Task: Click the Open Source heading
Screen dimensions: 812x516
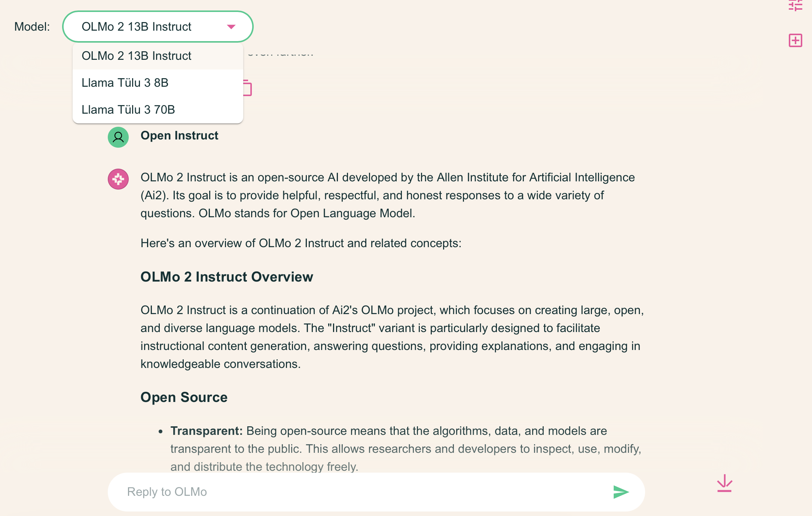Action: click(184, 397)
